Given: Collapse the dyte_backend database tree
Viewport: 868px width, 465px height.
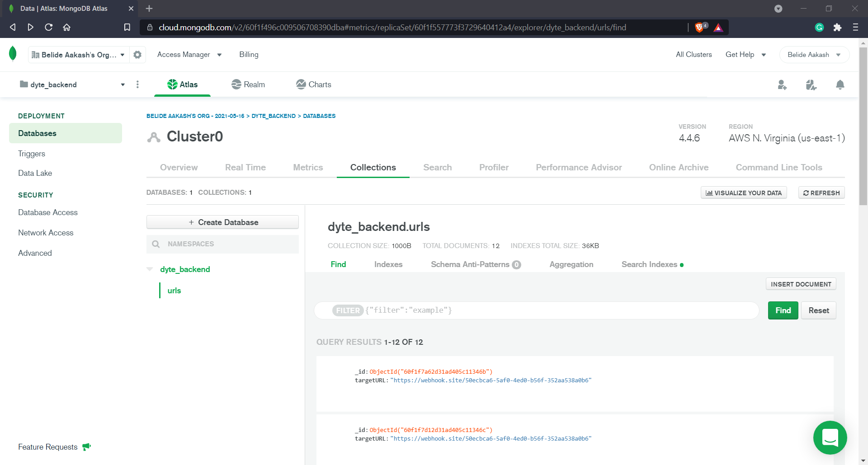Looking at the screenshot, I should point(150,269).
